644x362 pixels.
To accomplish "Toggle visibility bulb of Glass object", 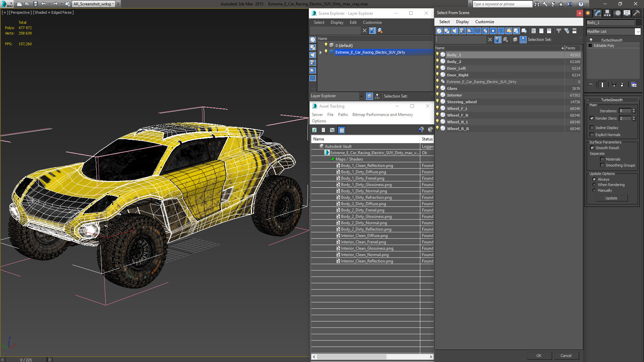I will tap(437, 88).
